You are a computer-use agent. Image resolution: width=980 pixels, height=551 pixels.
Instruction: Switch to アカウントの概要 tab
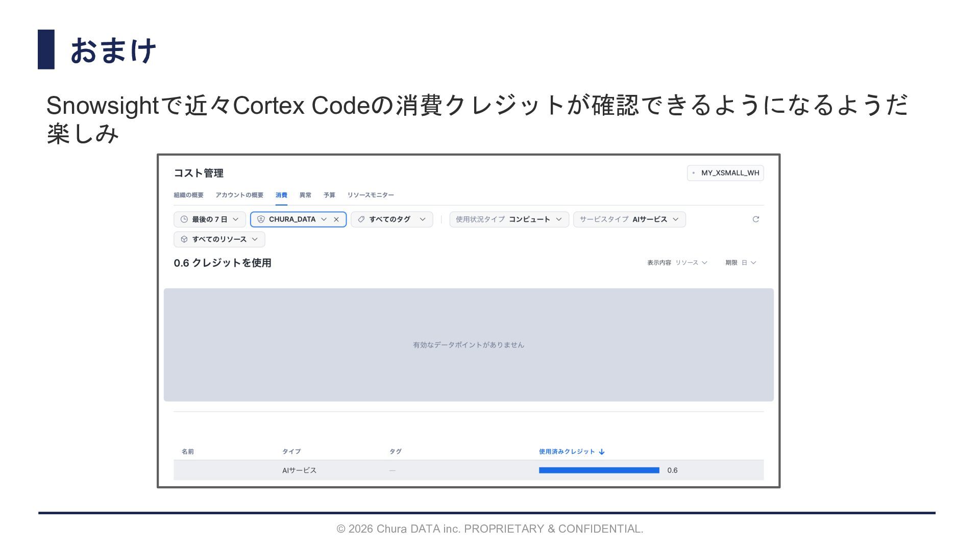[239, 195]
